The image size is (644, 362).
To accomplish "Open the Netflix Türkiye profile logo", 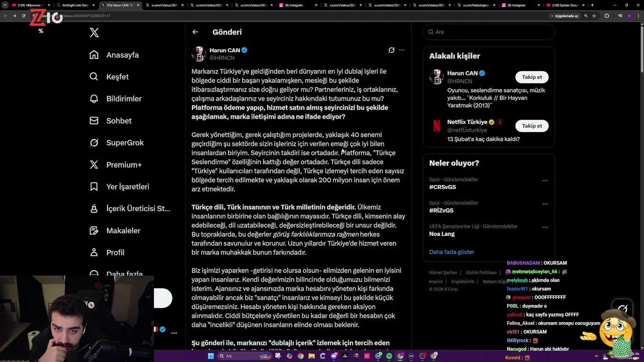I will (x=436, y=126).
